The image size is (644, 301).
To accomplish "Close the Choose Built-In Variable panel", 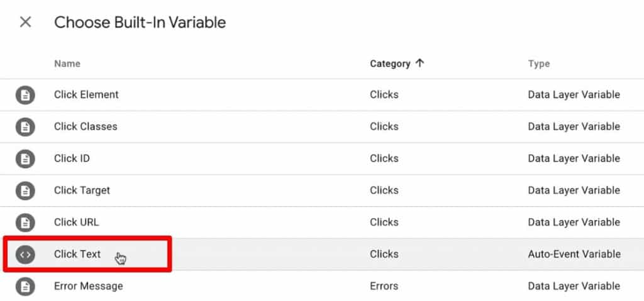I will [25, 22].
